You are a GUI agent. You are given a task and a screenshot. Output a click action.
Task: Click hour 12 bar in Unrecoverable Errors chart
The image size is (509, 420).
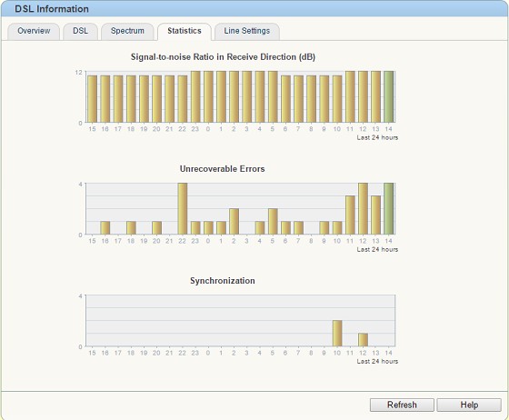point(363,209)
